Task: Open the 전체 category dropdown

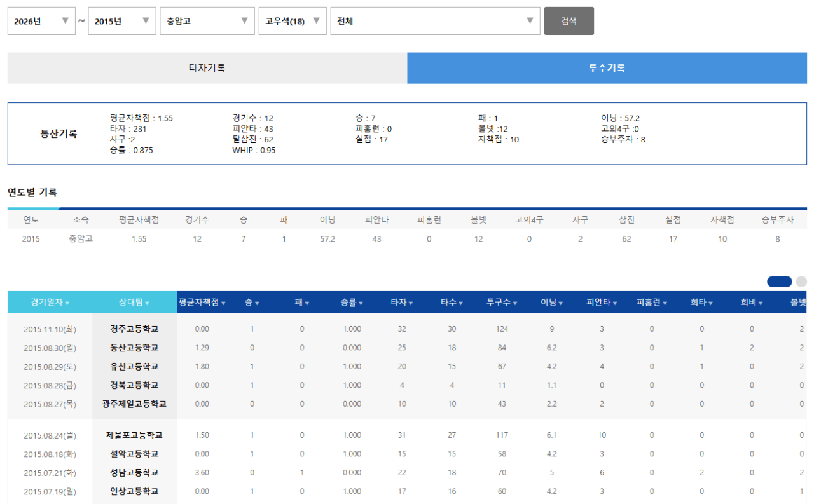Action: point(435,21)
